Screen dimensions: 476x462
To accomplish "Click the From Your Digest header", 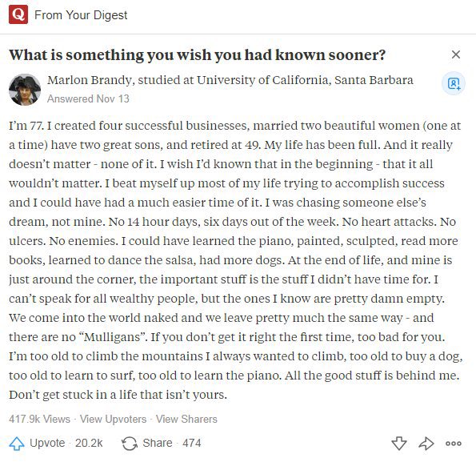I will 81,15.
